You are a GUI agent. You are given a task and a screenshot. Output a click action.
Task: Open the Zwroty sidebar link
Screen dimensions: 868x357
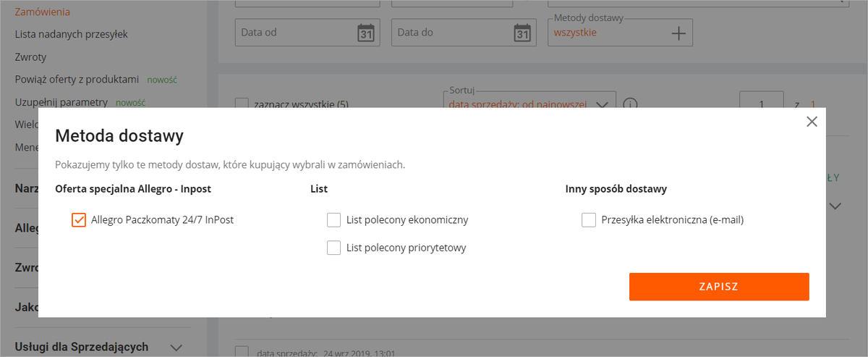tap(30, 57)
